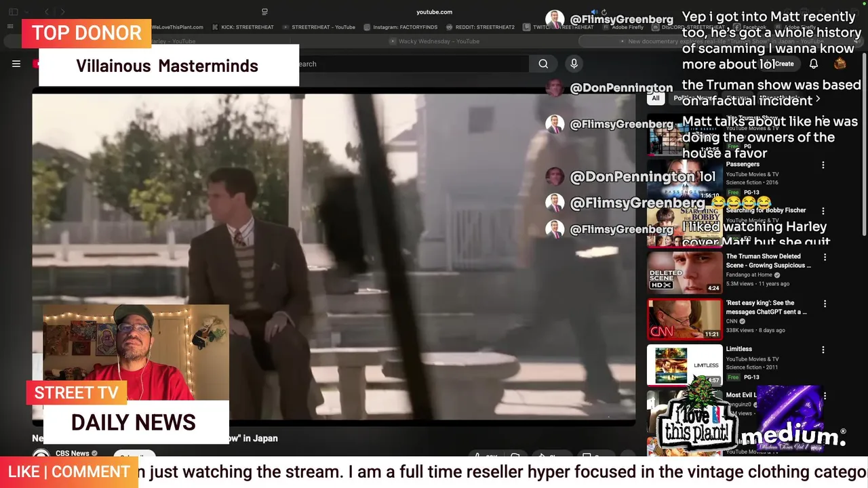Viewport: 868px width, 488px height.
Task: Go back with Safari back arrow
Action: coord(46,12)
